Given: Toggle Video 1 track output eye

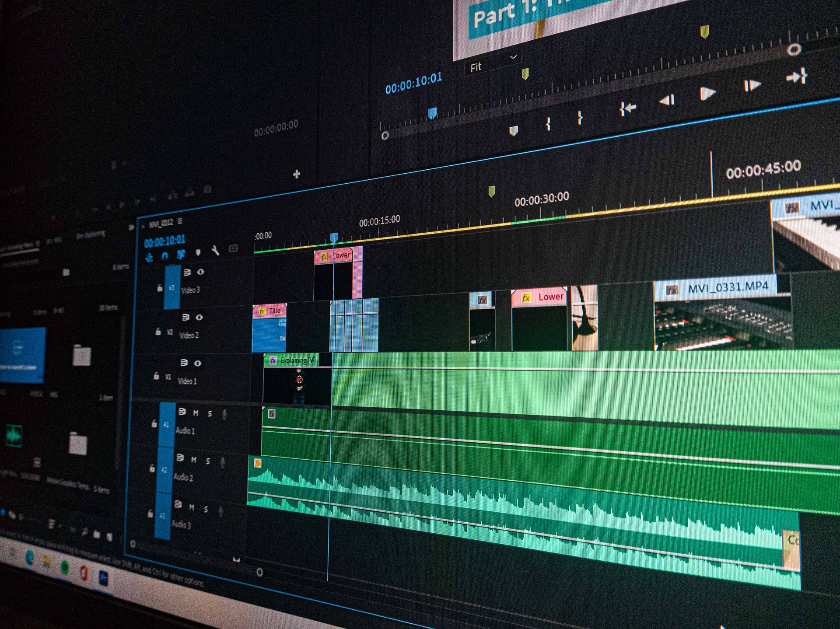Looking at the screenshot, I should click(x=198, y=363).
